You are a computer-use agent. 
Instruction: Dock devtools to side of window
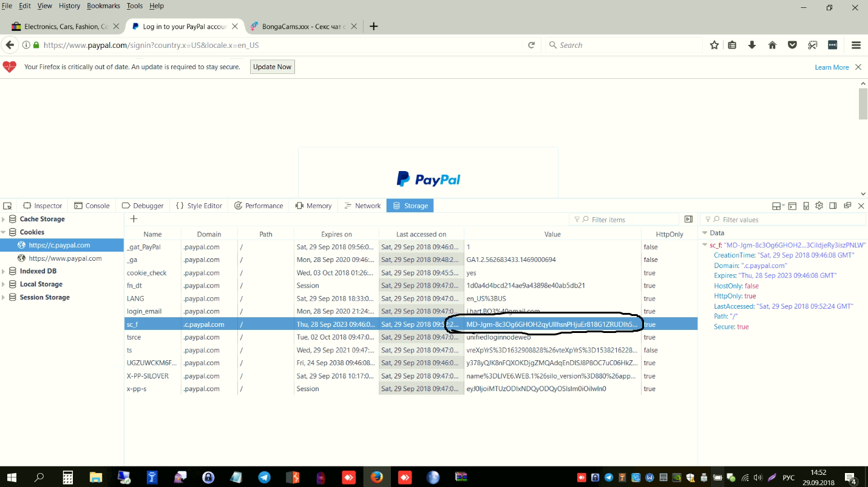coord(833,206)
